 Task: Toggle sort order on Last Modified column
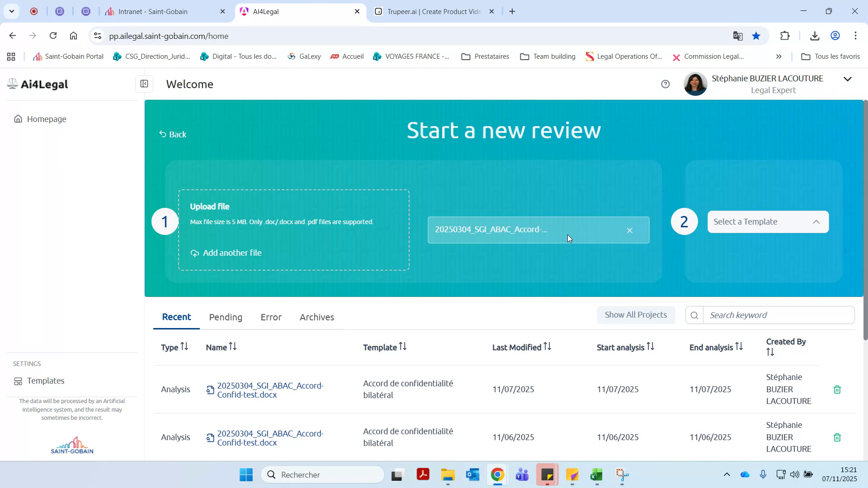point(547,347)
